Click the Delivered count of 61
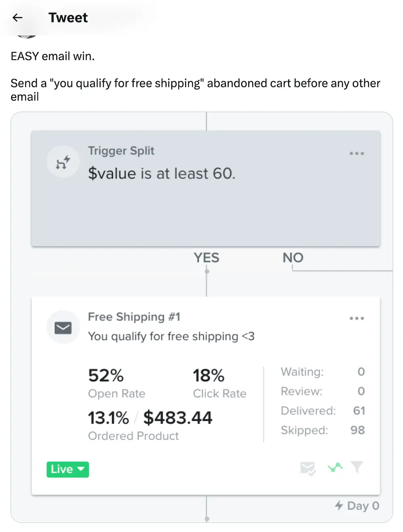 coord(359,411)
